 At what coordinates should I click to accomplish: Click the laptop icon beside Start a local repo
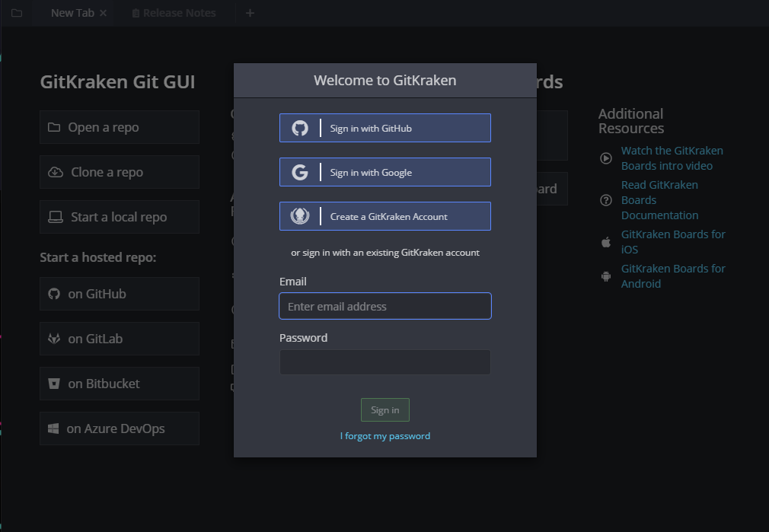[56, 217]
